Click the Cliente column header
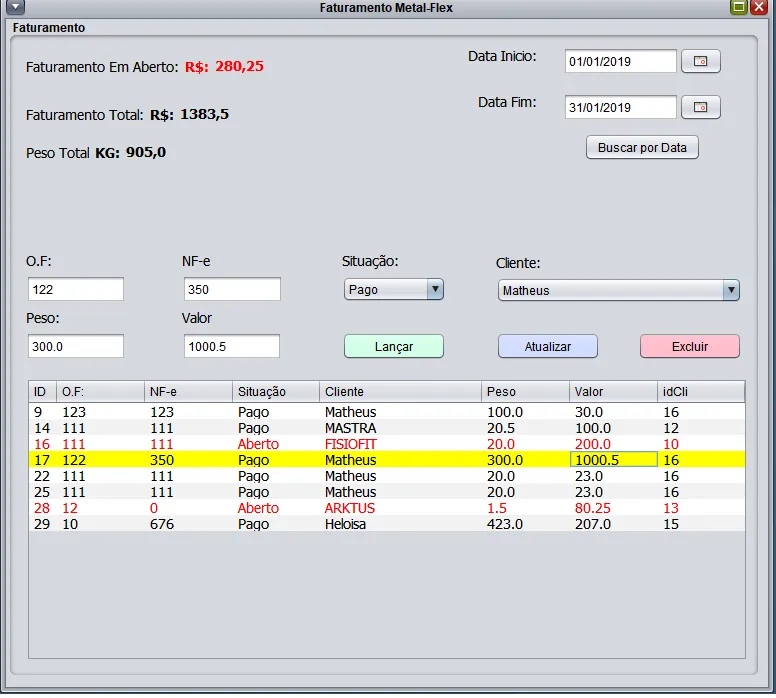 pyautogui.click(x=400, y=392)
